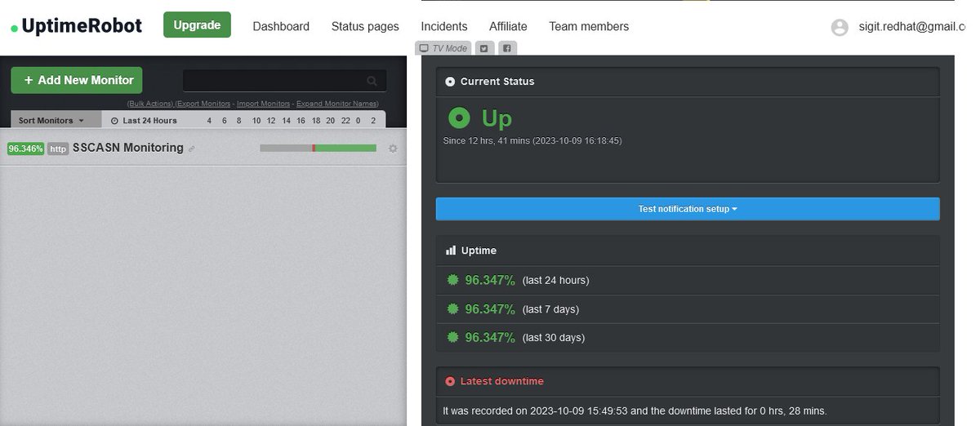Click the Facebook share icon
The image size is (980, 426).
click(507, 48)
